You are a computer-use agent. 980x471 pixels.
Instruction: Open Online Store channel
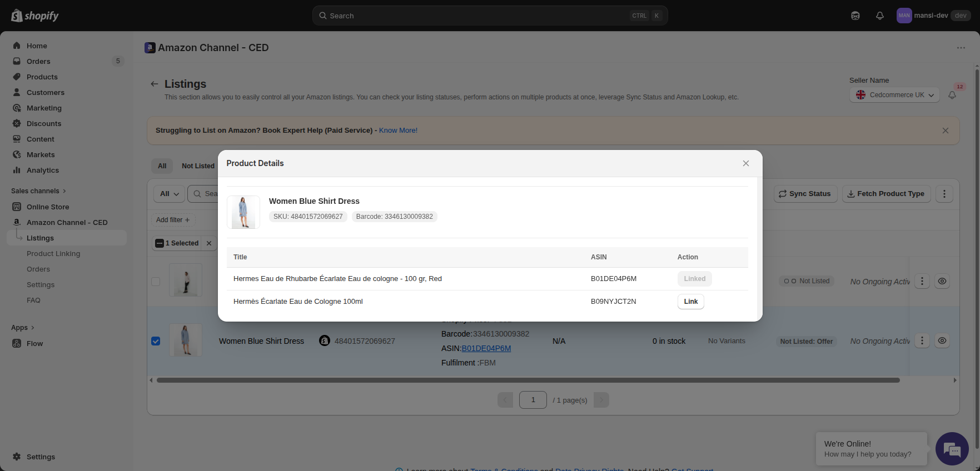coord(48,207)
